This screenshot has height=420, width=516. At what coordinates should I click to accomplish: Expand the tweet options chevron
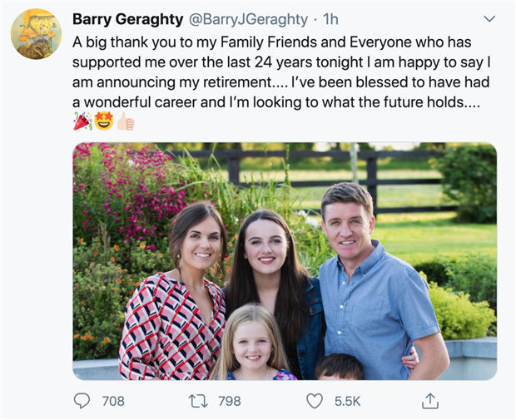tap(489, 18)
